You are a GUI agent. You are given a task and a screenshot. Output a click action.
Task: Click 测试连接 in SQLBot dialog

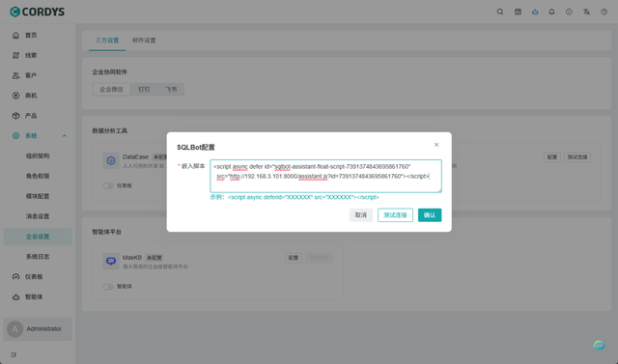pos(395,215)
